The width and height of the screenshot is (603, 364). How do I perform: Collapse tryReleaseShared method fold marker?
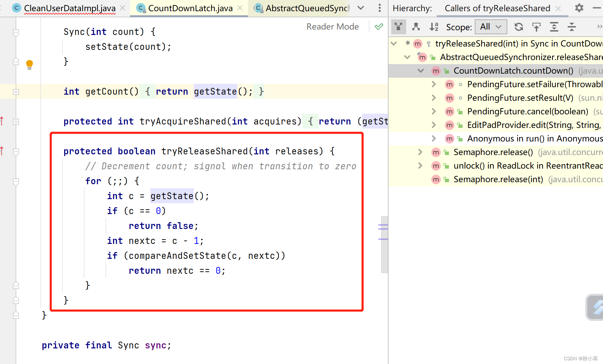point(16,152)
